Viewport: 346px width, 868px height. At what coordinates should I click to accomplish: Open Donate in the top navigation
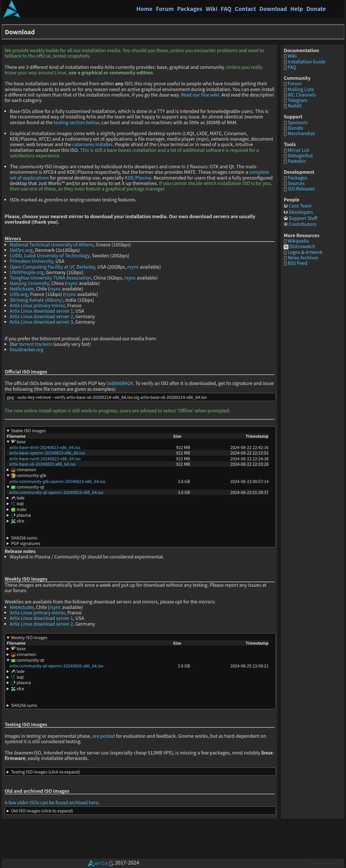pos(316,9)
